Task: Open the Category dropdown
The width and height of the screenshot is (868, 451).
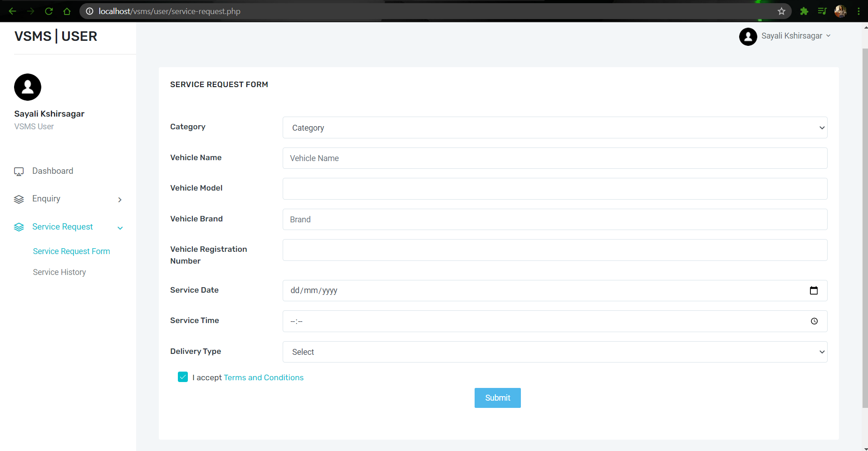Action: click(x=554, y=127)
